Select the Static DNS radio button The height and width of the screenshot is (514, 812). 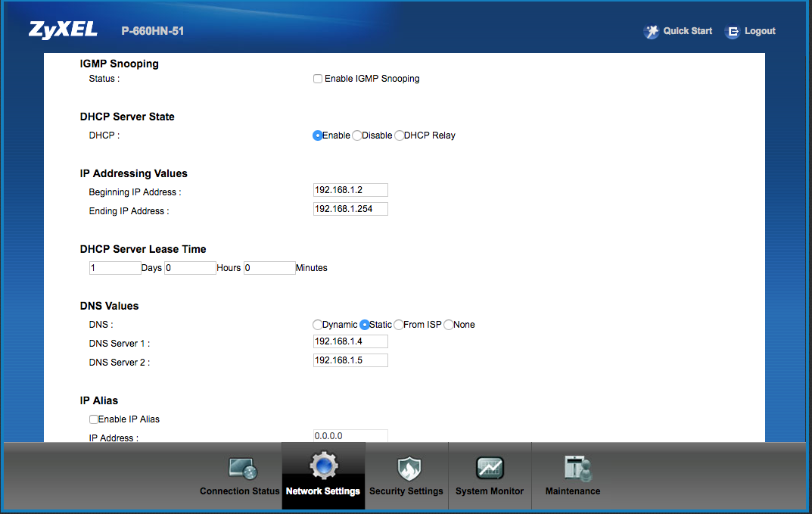coord(365,324)
